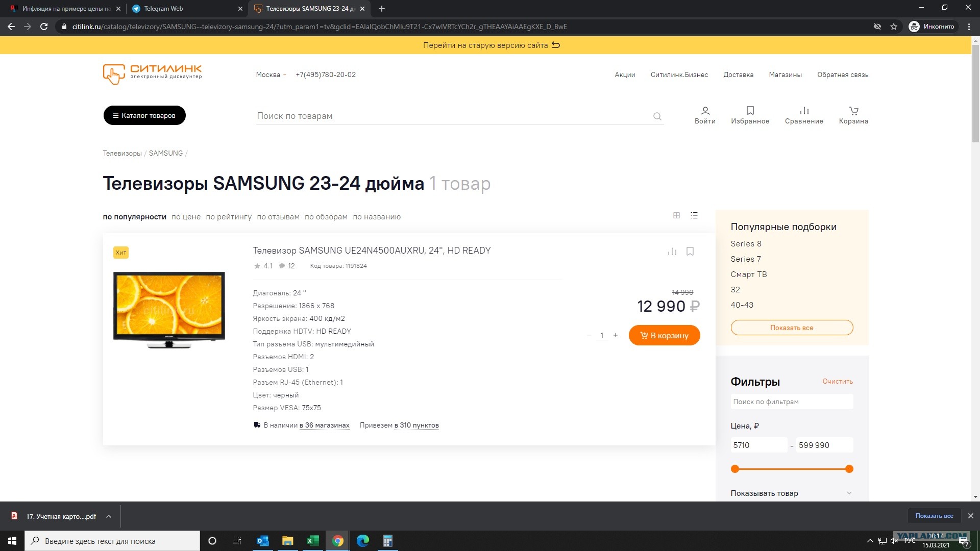
Task: Open the Корзина cart
Action: tap(853, 115)
